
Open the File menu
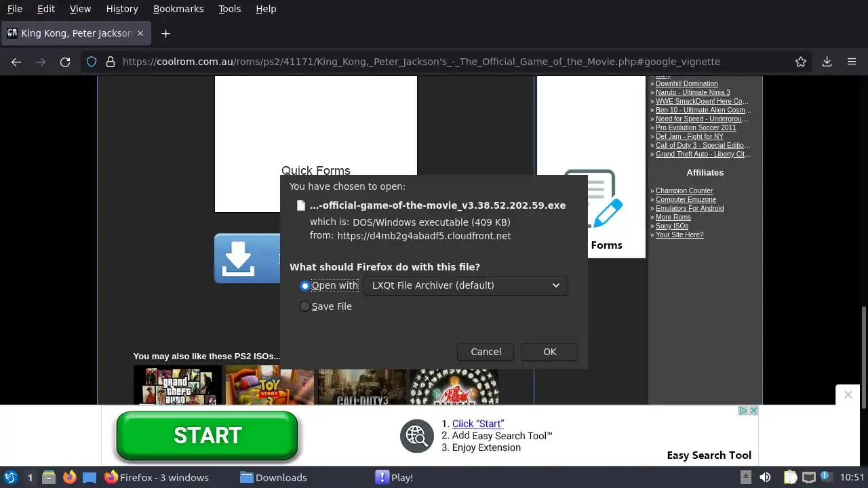tap(14, 9)
